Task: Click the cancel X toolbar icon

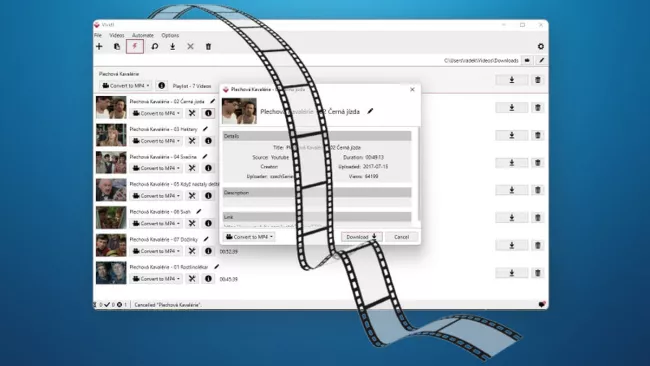Action: pos(190,46)
